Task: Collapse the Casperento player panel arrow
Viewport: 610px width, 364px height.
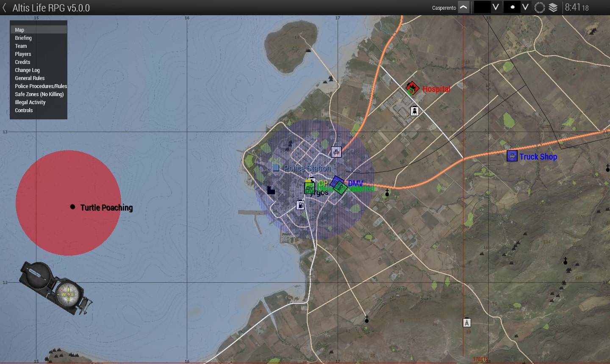Action: [463, 8]
